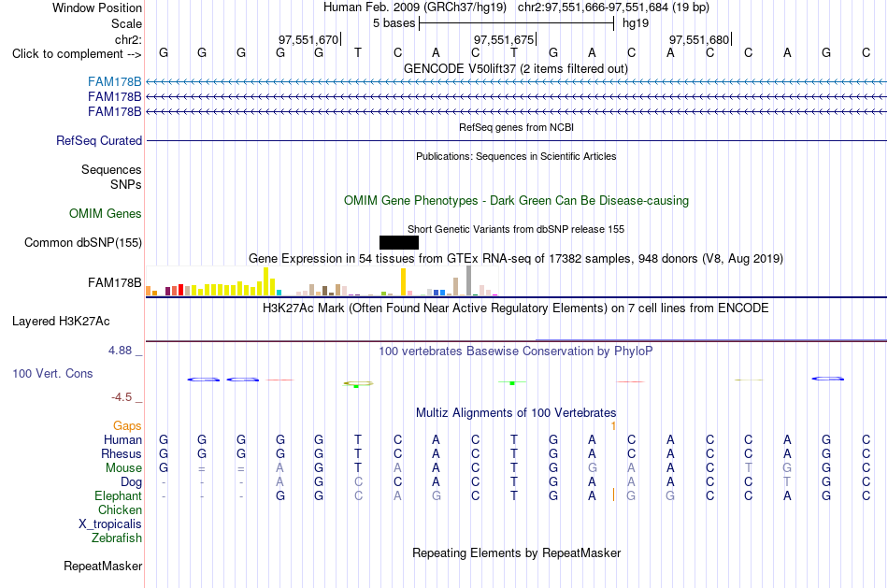This screenshot has height=588, width=888.
Task: Click the "Sequences" track label
Action: (x=111, y=169)
